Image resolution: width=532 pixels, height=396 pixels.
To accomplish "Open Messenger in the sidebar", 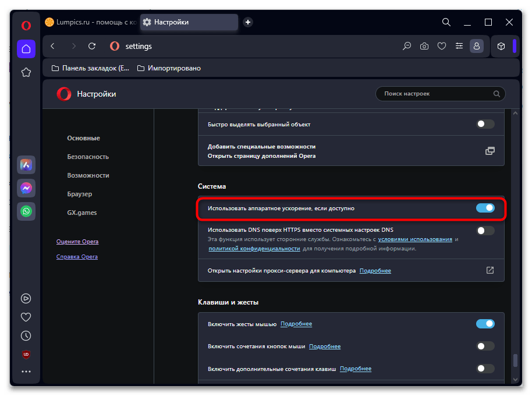I will click(x=26, y=188).
